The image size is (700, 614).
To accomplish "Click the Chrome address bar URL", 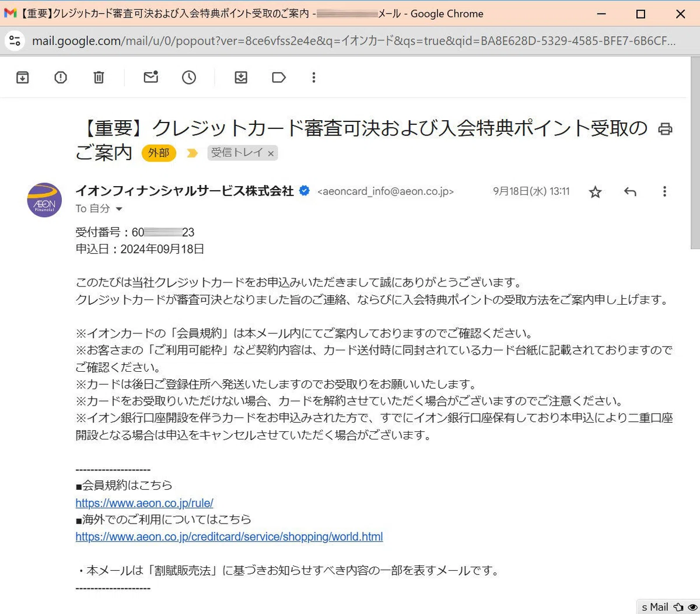I will [x=353, y=41].
